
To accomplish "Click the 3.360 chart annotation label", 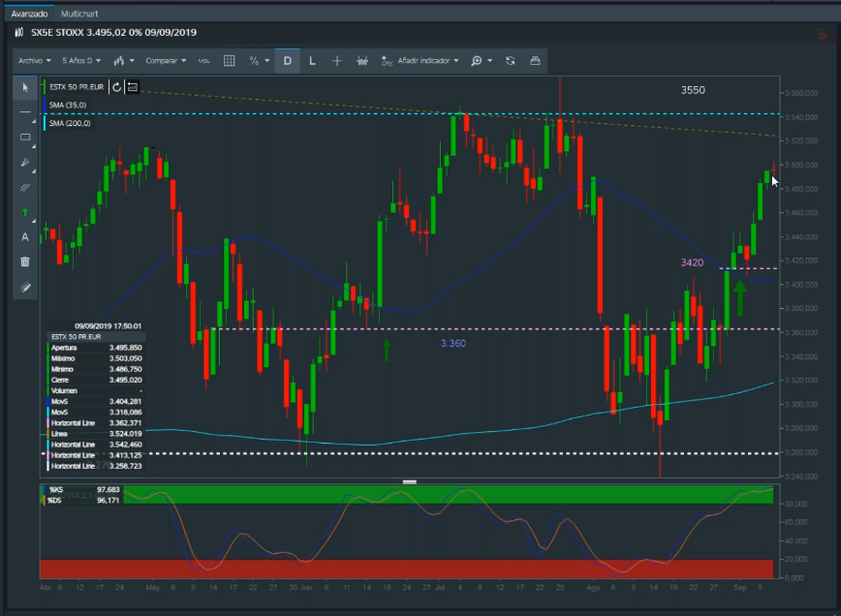I will [453, 343].
